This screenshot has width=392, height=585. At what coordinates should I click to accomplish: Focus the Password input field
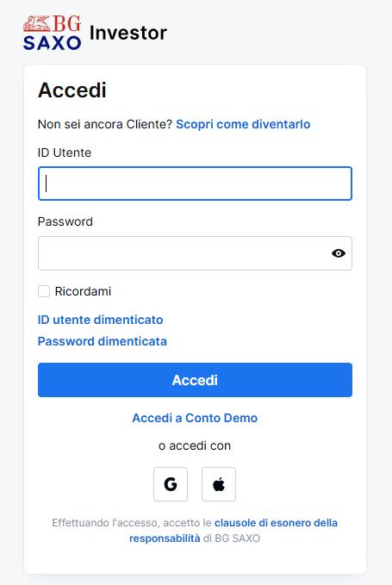[x=195, y=253]
